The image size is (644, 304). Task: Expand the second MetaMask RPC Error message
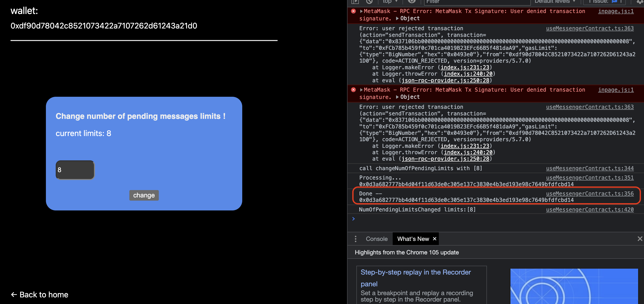point(361,90)
